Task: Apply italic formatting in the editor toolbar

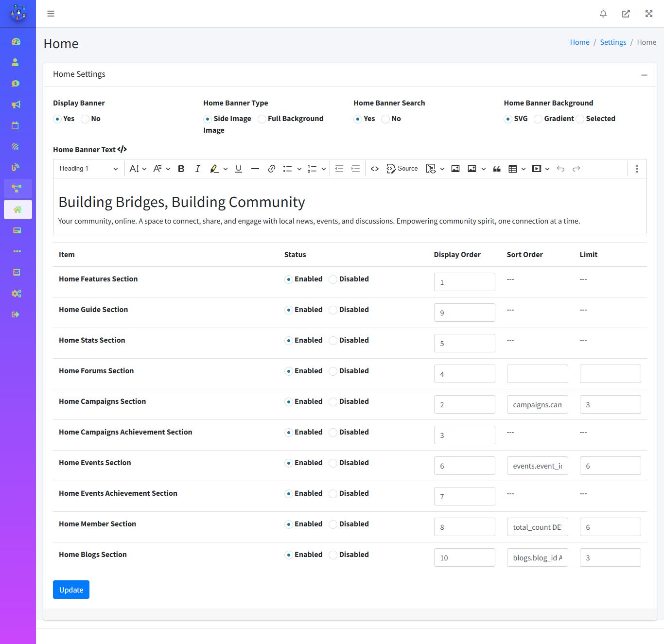Action: pos(197,169)
